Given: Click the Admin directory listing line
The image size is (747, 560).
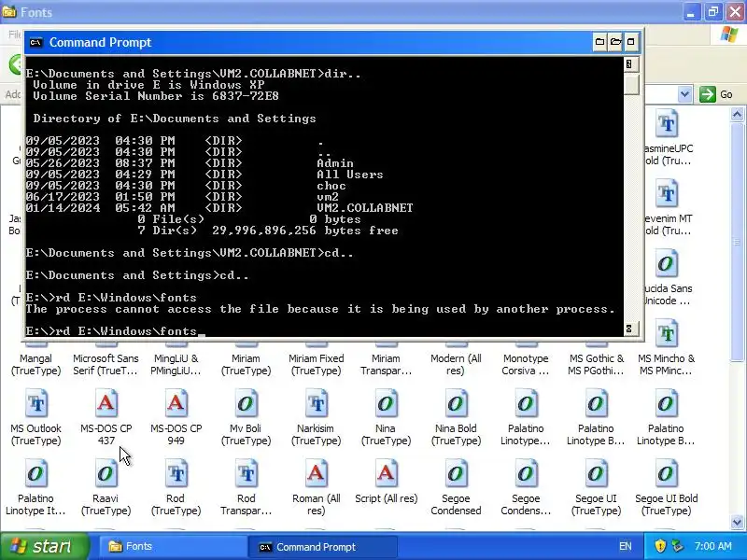Looking at the screenshot, I should tap(190, 162).
